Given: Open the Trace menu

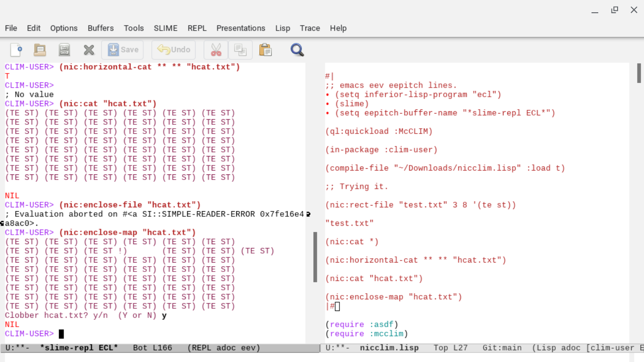Looking at the screenshot, I should (x=310, y=28).
